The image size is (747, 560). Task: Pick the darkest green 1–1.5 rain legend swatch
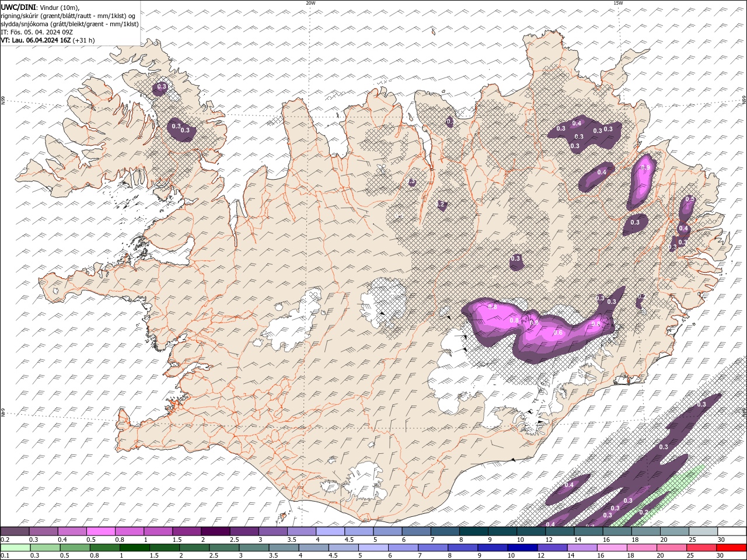pos(135,547)
